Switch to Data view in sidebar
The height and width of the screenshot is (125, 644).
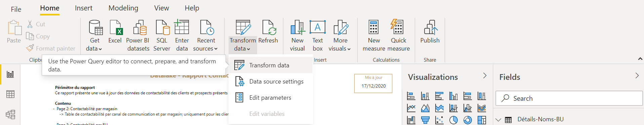click(x=10, y=94)
